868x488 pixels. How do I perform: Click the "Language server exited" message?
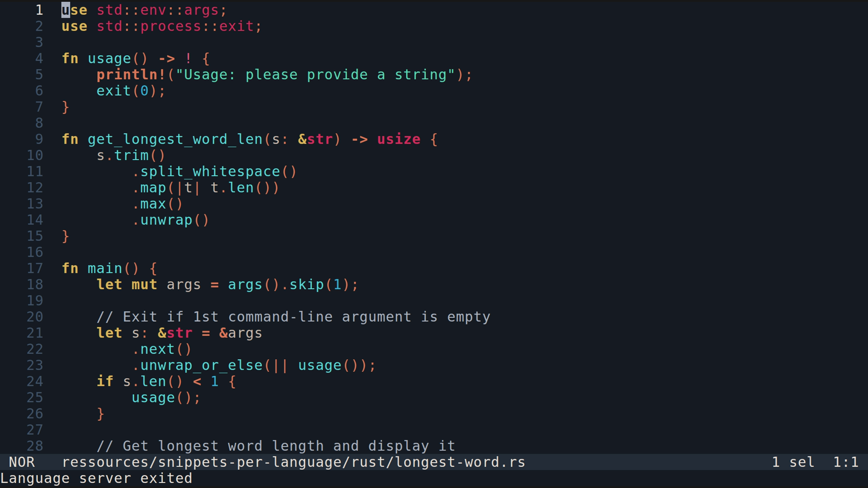(96, 479)
